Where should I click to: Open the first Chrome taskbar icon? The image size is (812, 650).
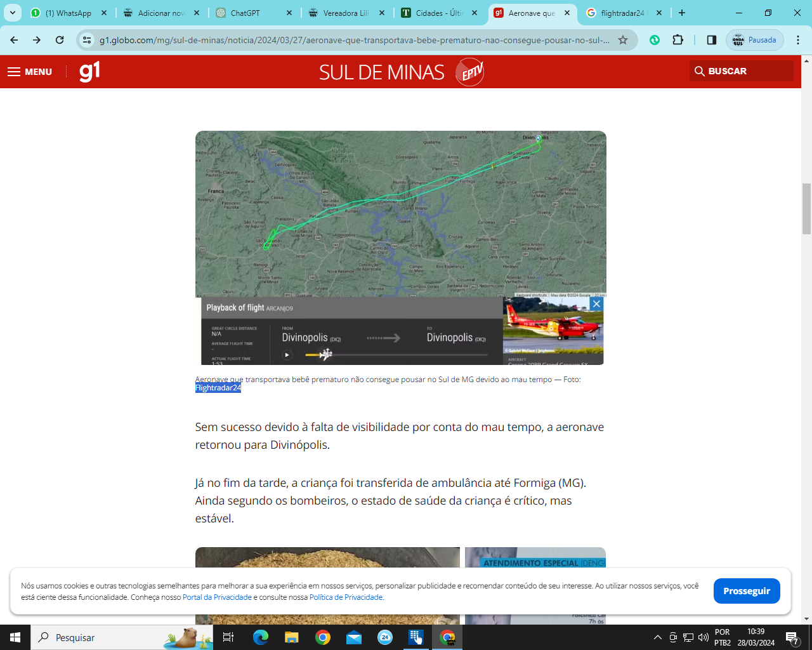pos(322,637)
